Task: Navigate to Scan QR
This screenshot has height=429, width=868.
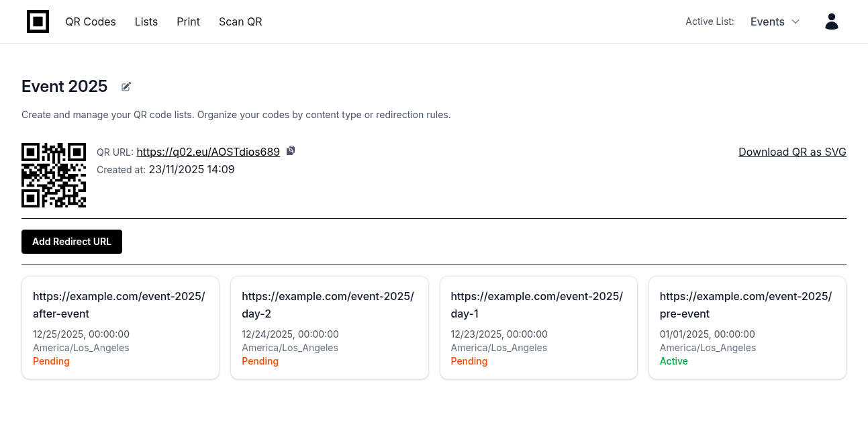Action: click(240, 21)
